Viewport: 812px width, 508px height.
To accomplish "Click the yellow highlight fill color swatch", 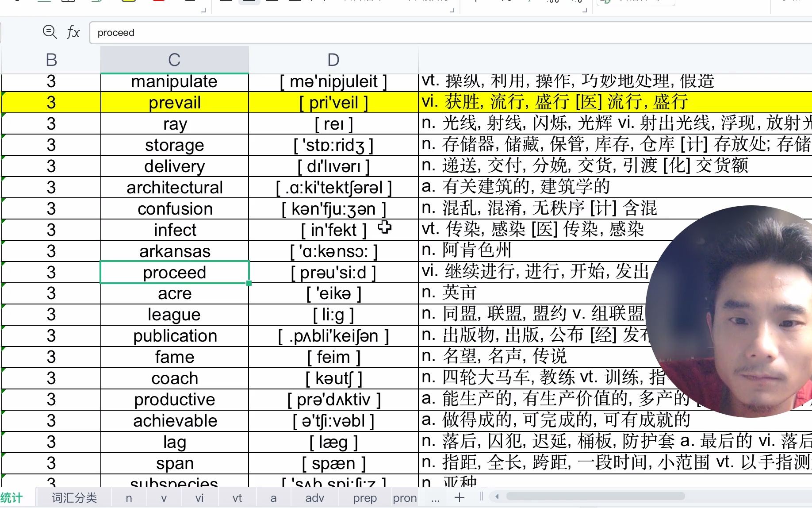I will click(x=128, y=2).
